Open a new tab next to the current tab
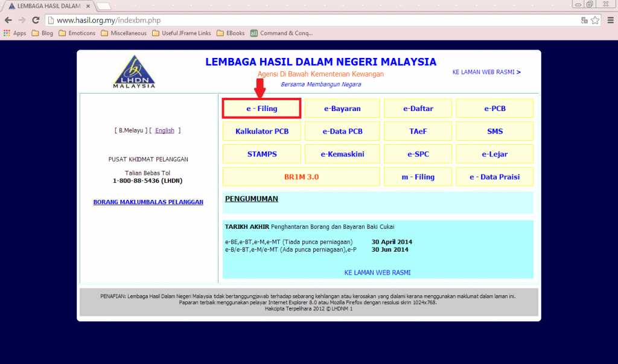Screen dimensions: 618x364 tap(104, 6)
